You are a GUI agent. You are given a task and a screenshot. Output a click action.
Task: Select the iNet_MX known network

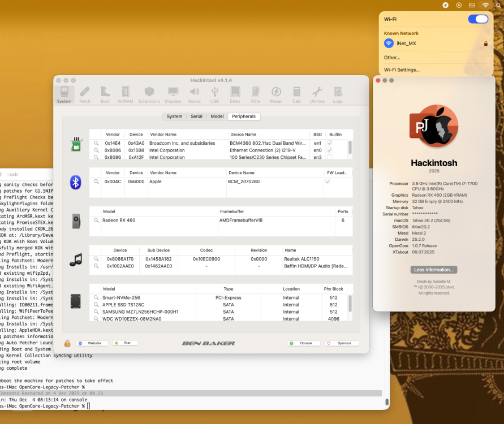pyautogui.click(x=436, y=44)
